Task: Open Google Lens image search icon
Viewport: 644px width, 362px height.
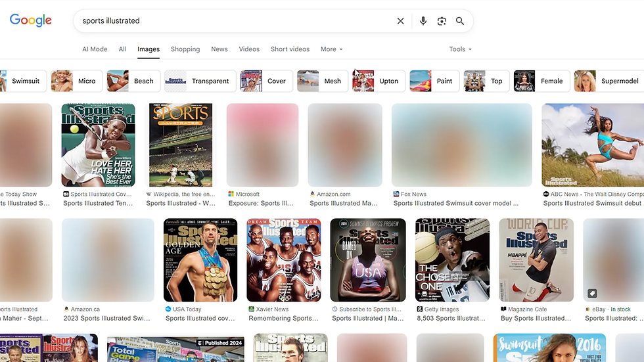Action: pos(442,21)
